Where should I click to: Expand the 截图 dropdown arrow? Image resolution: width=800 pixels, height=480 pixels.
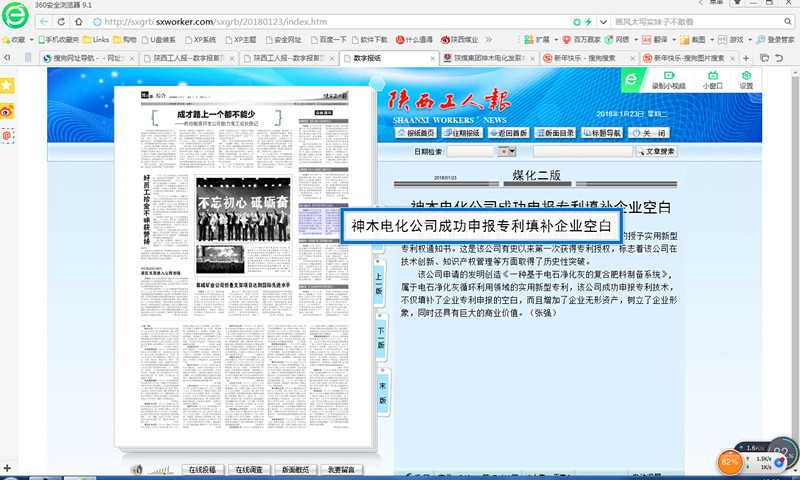pos(712,39)
